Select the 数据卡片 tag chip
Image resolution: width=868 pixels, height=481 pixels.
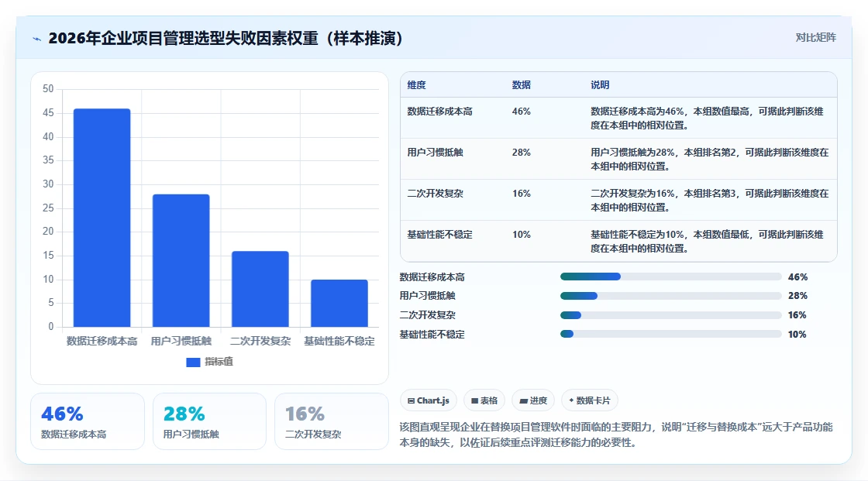click(x=590, y=400)
